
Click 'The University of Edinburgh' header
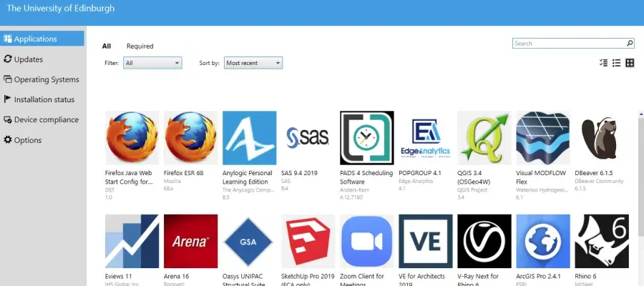[60, 8]
